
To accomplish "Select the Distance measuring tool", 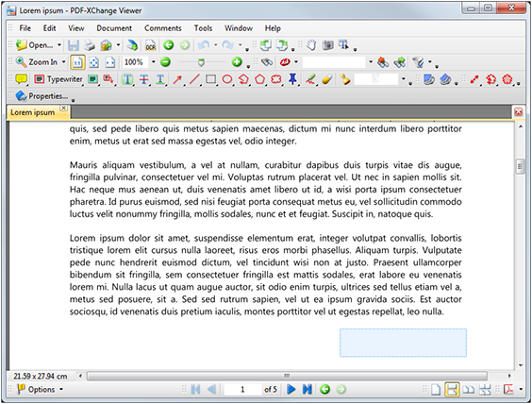I will (474, 79).
